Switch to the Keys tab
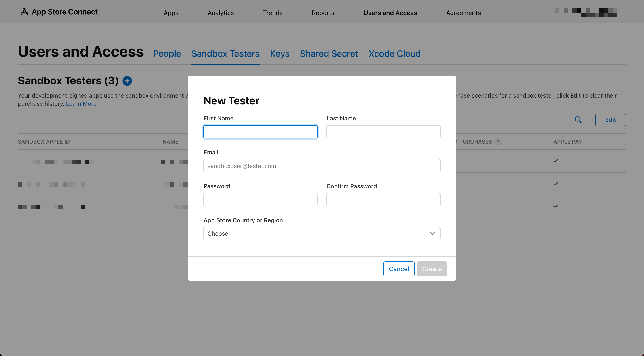The width and height of the screenshot is (644, 356). 280,53
